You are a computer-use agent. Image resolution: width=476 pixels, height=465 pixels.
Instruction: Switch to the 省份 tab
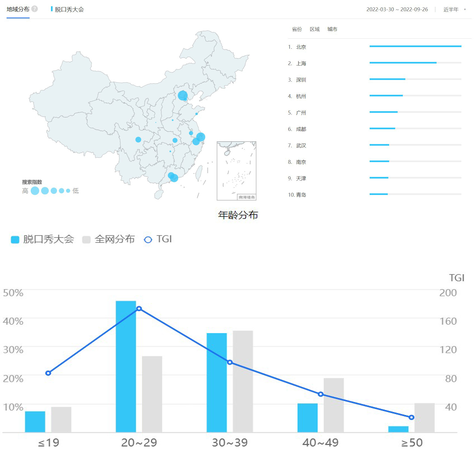pos(297,29)
